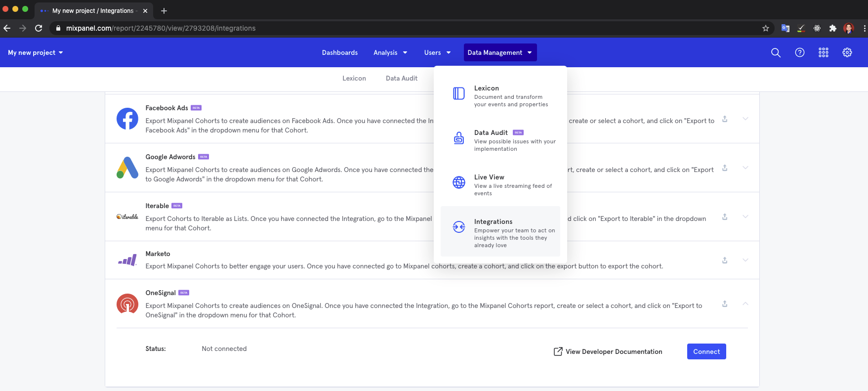Click the Not connected status text
Screen dimensions: 868x391
point(224,348)
